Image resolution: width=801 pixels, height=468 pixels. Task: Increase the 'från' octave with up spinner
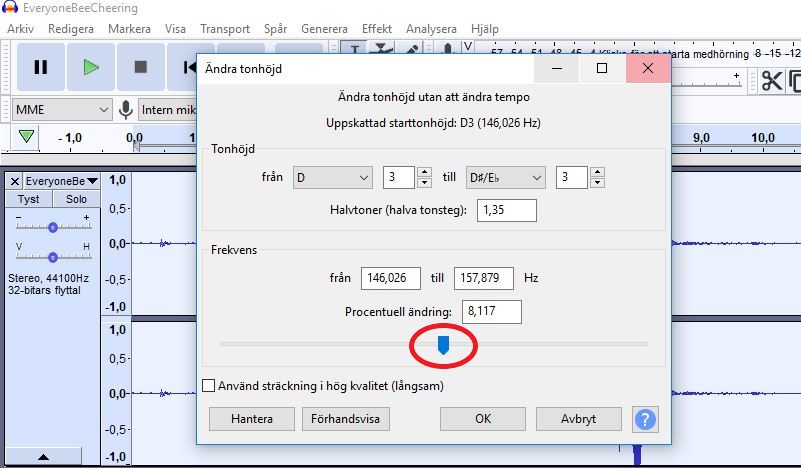tap(424, 172)
